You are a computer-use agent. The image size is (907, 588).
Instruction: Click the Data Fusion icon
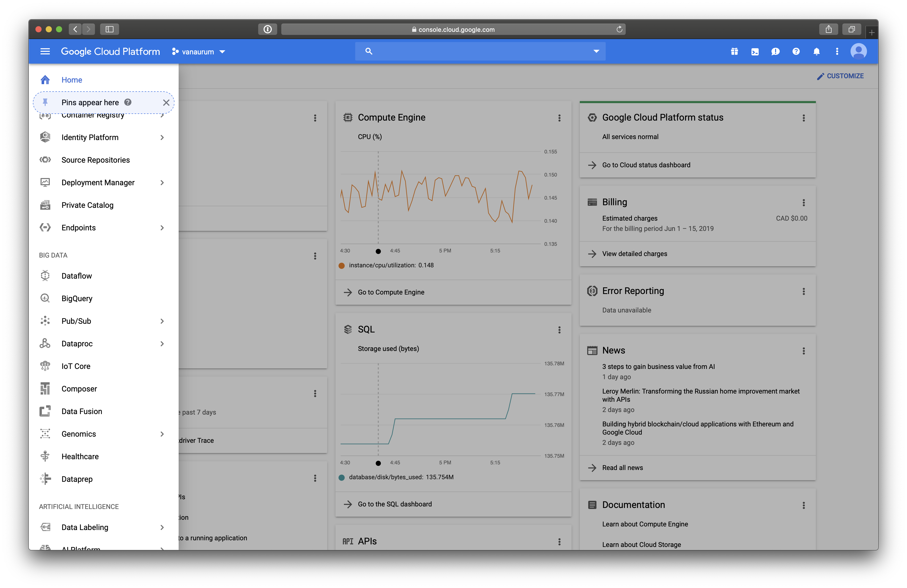coord(45,411)
